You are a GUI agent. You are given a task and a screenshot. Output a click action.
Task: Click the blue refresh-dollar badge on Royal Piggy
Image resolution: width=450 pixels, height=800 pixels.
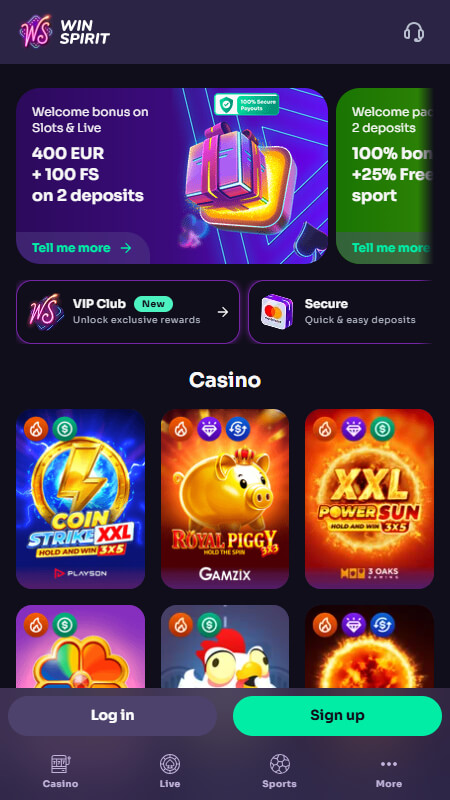click(x=238, y=430)
